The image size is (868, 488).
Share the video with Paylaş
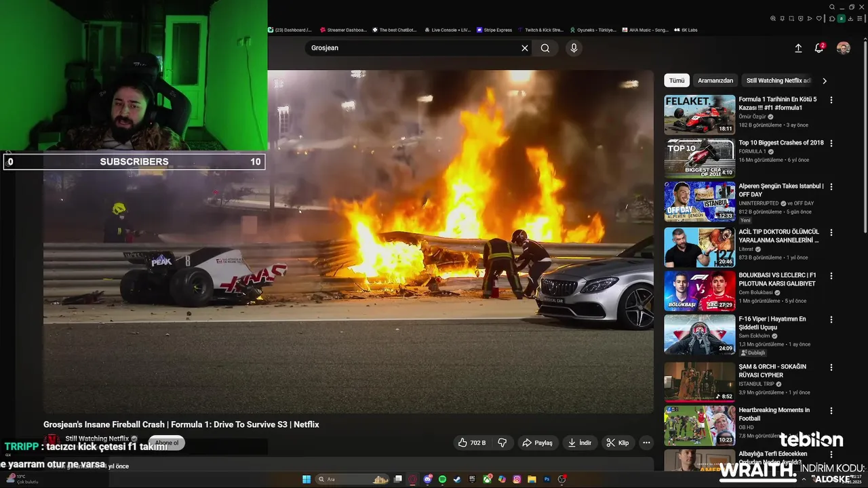[x=537, y=443]
